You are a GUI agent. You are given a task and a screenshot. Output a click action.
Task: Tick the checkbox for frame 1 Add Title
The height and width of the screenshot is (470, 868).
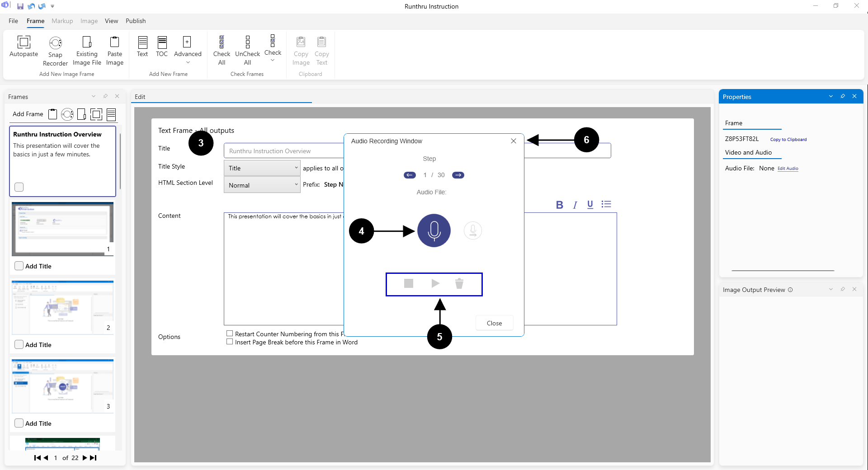coord(19,266)
